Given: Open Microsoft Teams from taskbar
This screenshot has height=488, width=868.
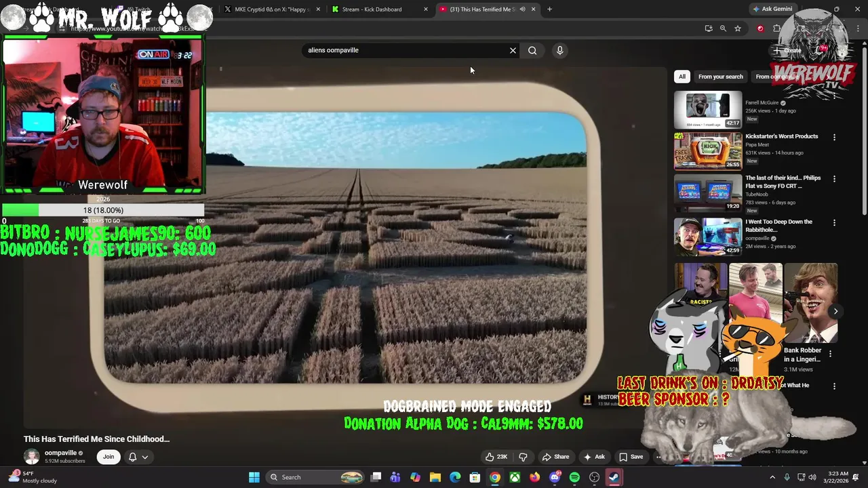Looking at the screenshot, I should point(395,477).
